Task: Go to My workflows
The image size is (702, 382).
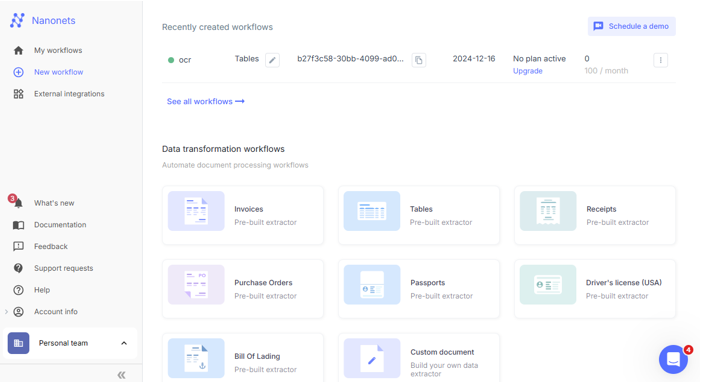Action: point(58,50)
